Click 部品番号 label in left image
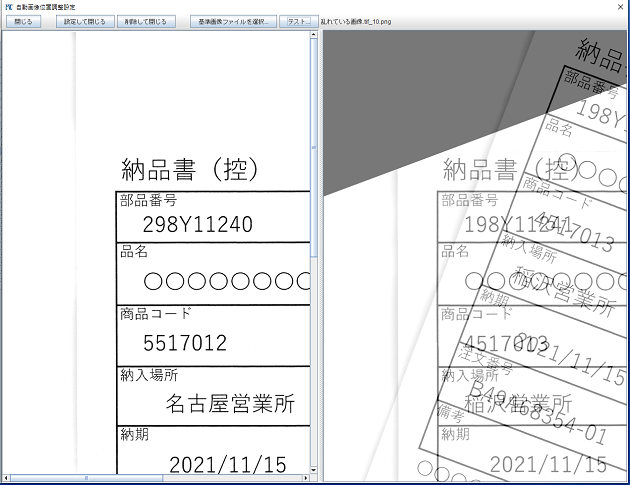Screen dimensions: 630x485 pos(149,200)
